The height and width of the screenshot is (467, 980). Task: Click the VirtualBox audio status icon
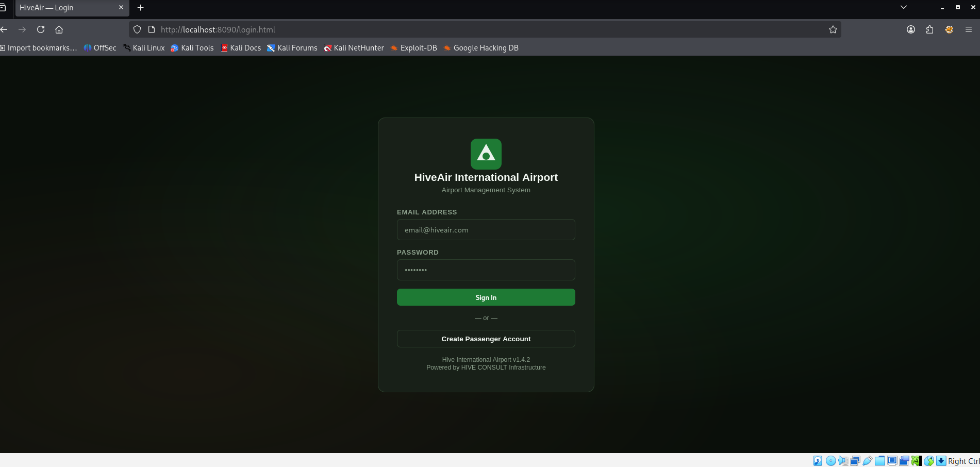pos(843,461)
